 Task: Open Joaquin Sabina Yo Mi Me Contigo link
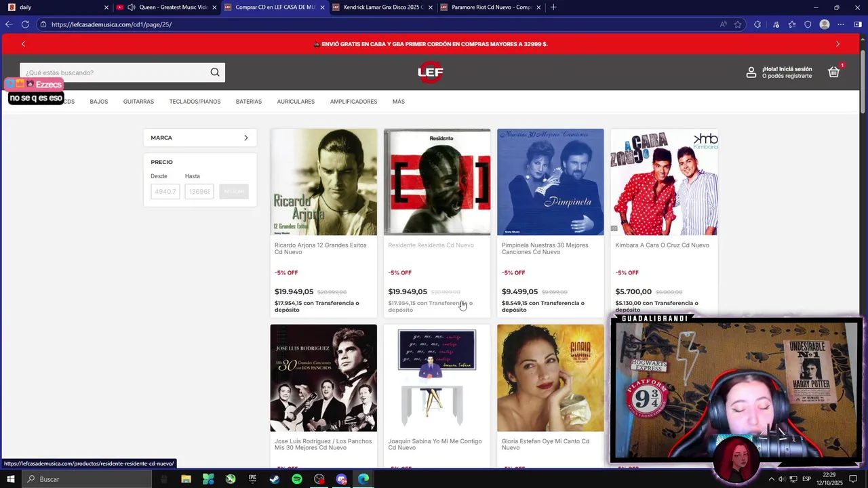point(435,445)
